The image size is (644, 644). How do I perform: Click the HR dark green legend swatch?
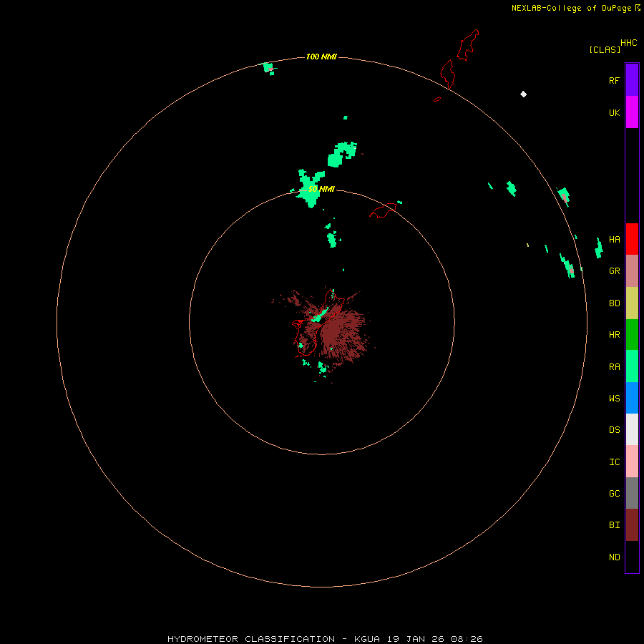pos(632,335)
